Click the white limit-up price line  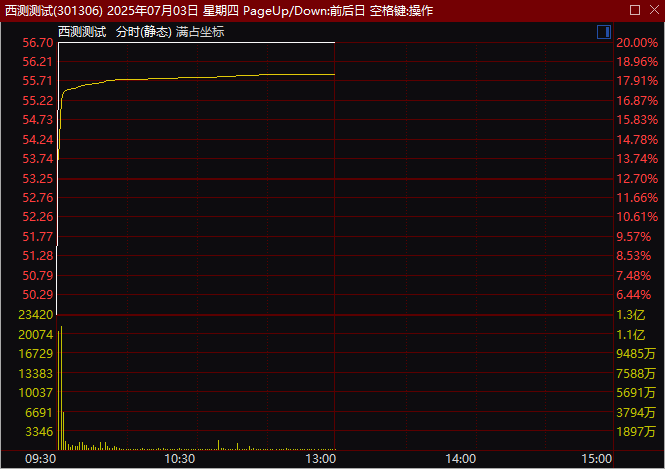[196, 42]
